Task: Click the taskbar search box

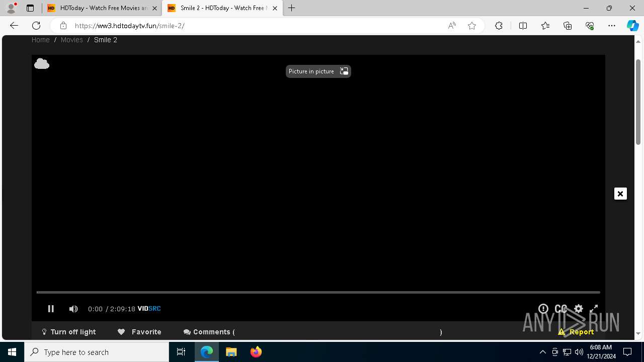Action: (x=97, y=352)
